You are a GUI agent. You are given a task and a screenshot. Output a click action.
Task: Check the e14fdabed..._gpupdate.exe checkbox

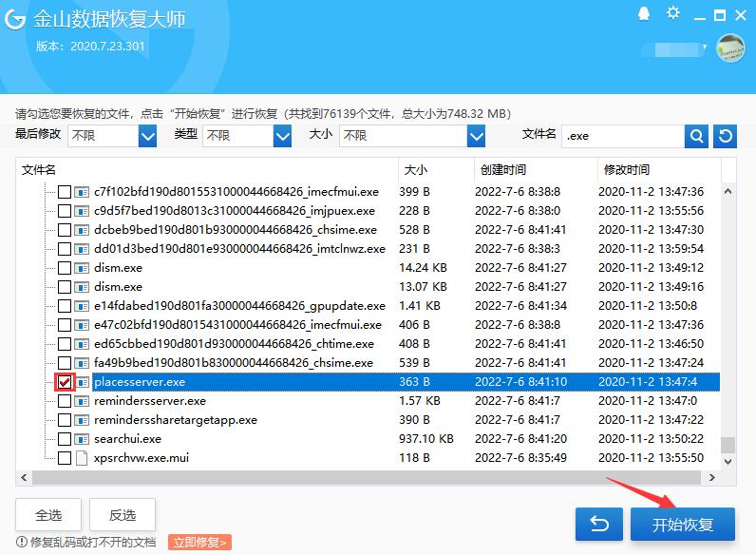click(65, 306)
